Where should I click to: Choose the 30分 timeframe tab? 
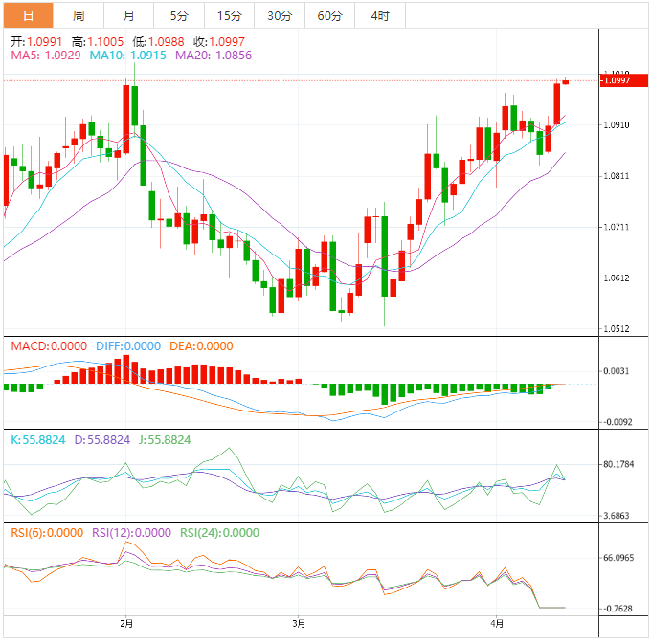[x=280, y=15]
